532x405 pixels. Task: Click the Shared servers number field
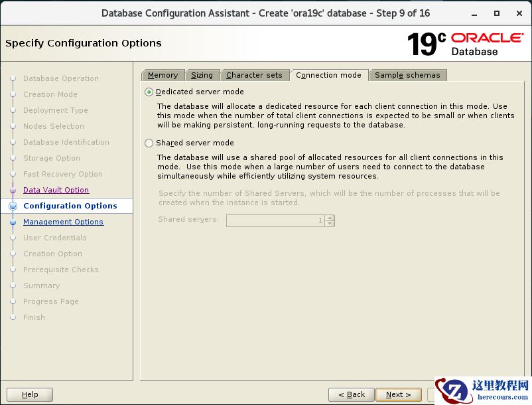275,220
